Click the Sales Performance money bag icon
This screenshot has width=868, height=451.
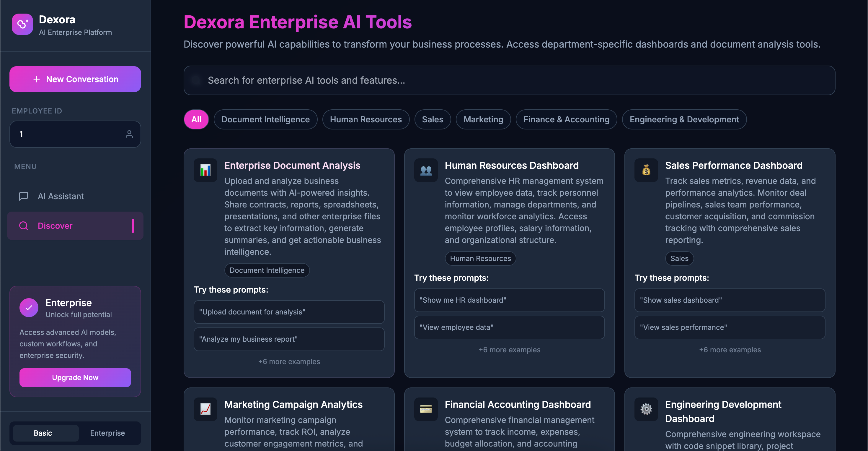point(646,170)
